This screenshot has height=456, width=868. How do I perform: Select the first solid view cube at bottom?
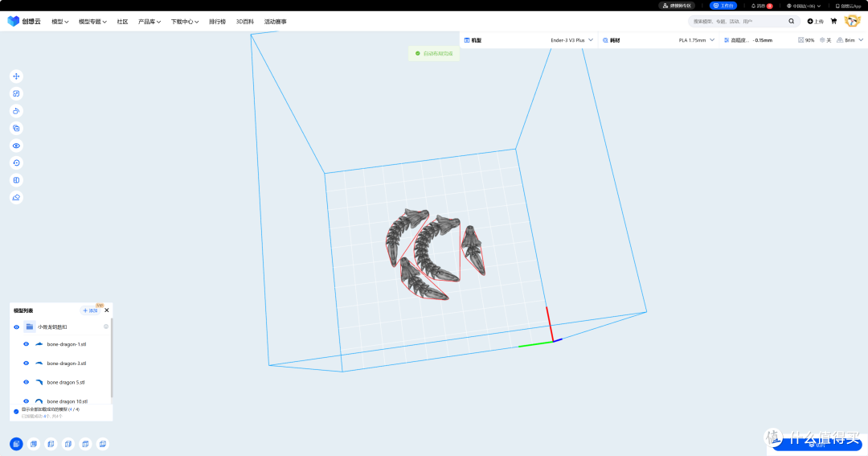point(16,444)
